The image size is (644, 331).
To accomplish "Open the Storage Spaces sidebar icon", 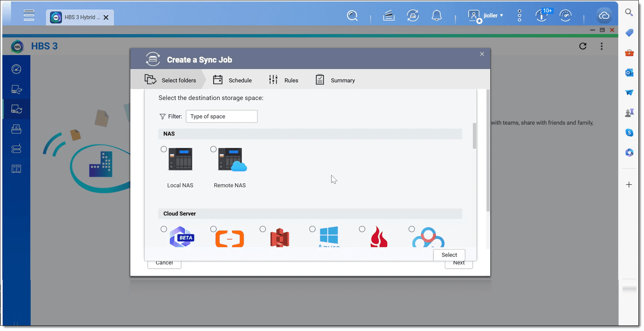I will tap(16, 149).
